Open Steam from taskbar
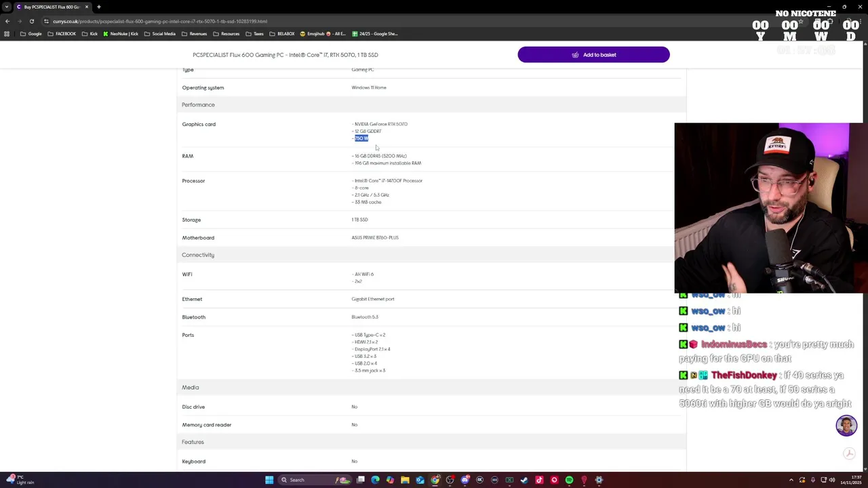This screenshot has height=488, width=868. [524, 480]
